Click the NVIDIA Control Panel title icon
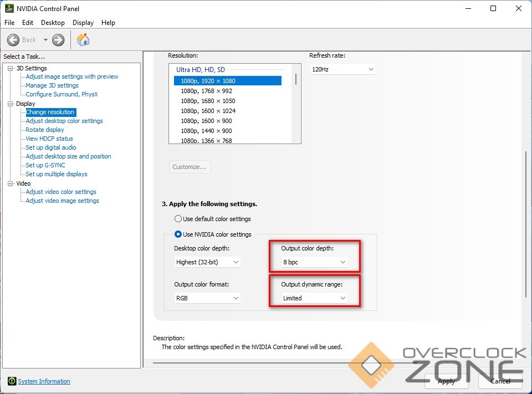The width and height of the screenshot is (532, 394). coord(9,8)
